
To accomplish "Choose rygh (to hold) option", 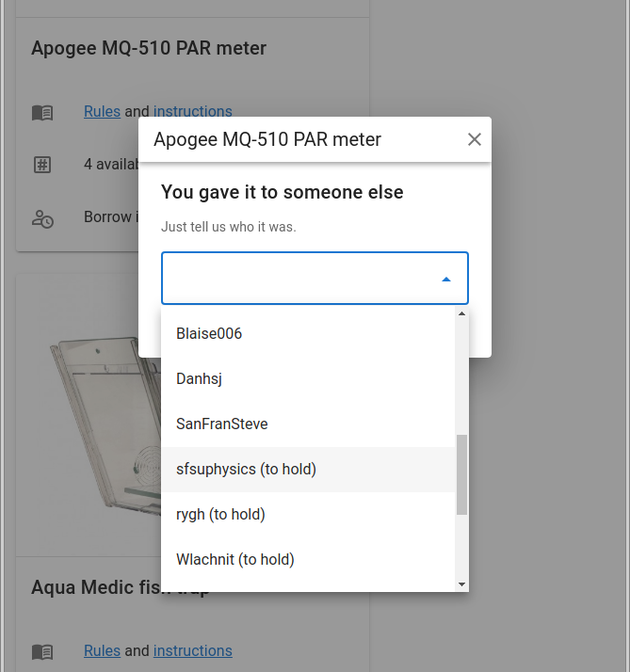I will pyautogui.click(x=220, y=515).
